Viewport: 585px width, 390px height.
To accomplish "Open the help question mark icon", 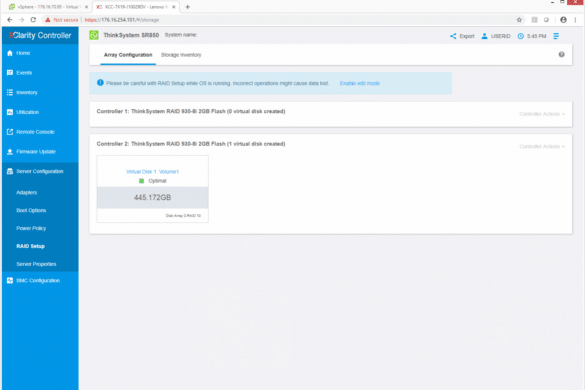I will coord(561,54).
